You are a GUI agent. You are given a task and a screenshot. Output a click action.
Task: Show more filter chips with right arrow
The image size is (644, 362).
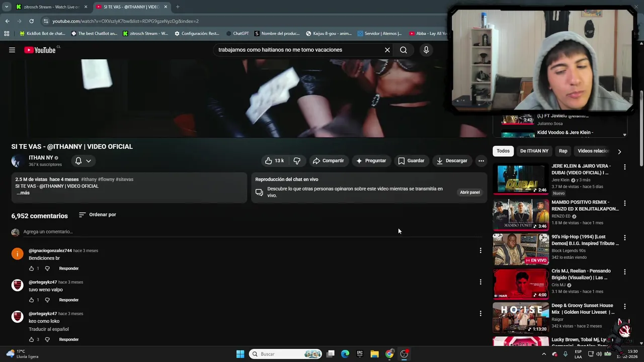point(619,151)
